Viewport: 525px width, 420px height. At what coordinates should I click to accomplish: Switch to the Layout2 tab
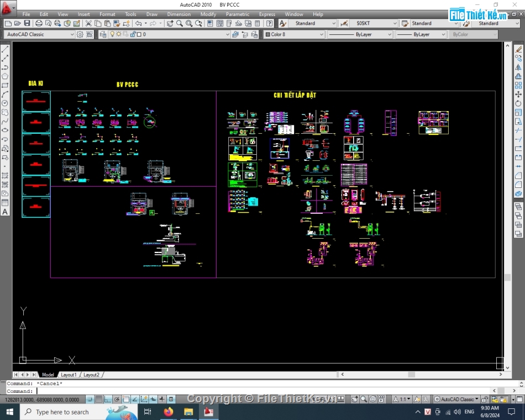click(x=91, y=375)
